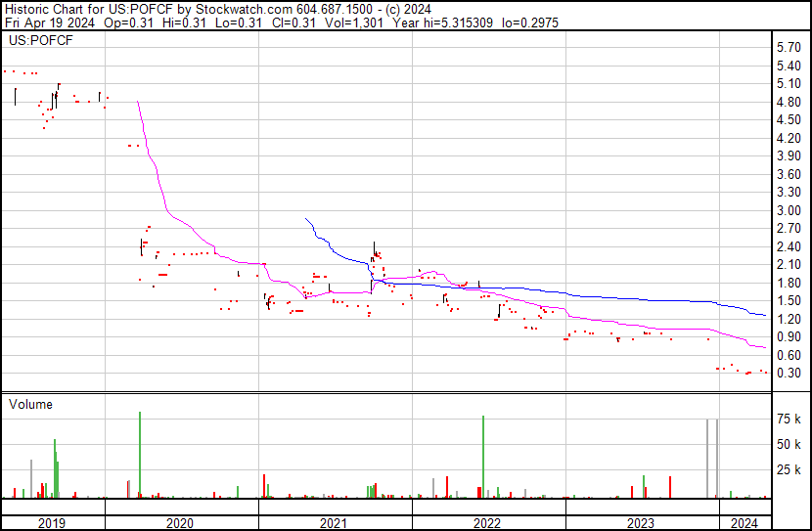The height and width of the screenshot is (531, 812).
Task: Click the 'lo=0.2975' year low value
Action: click(x=530, y=22)
